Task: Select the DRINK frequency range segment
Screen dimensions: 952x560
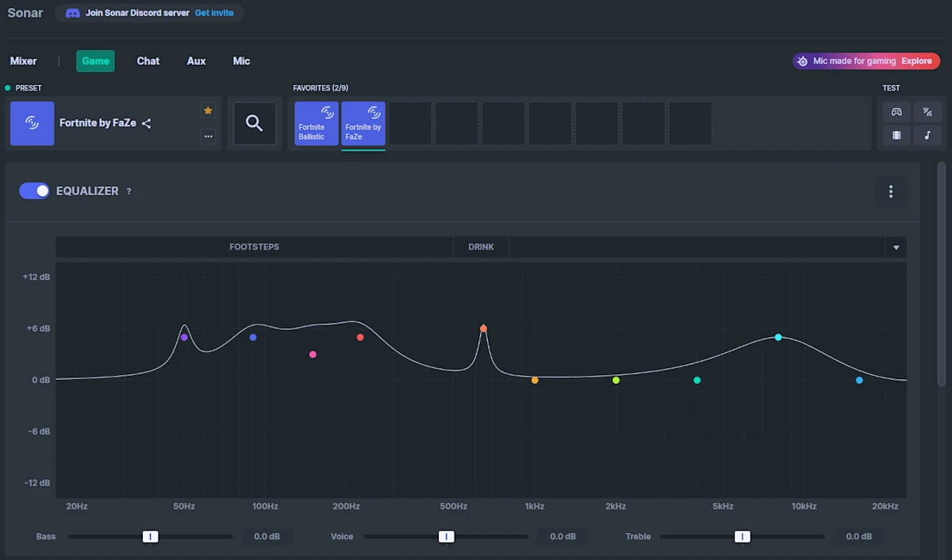Action: coord(482,247)
